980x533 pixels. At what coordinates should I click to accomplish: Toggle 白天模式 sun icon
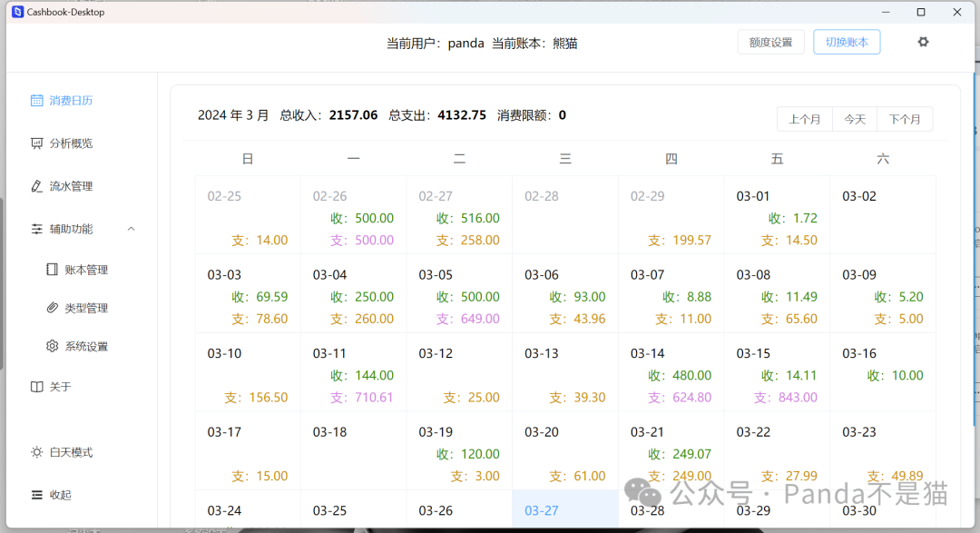coord(37,452)
